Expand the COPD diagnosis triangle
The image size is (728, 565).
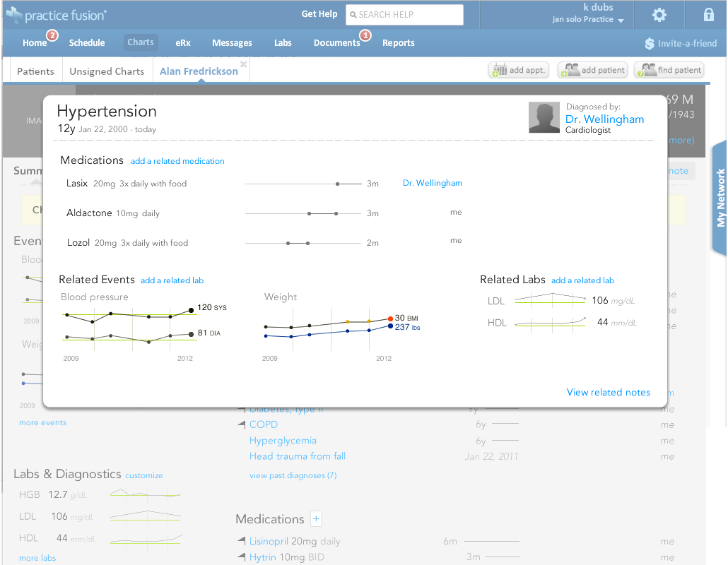(x=242, y=424)
